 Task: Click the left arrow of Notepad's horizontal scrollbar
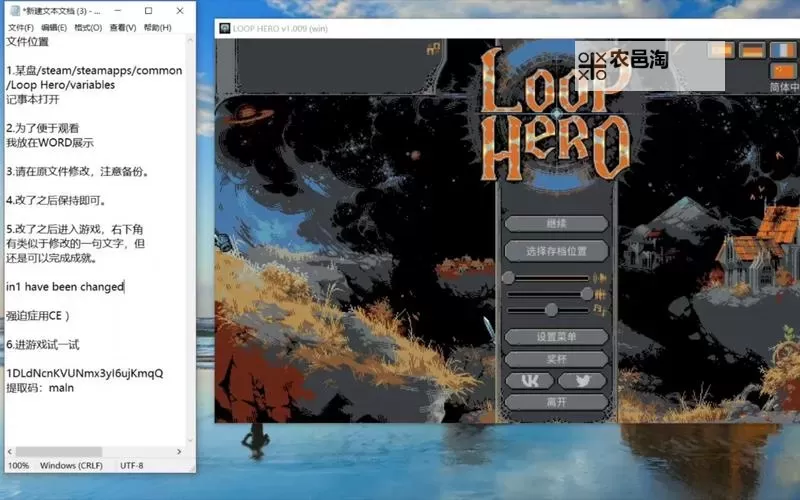click(10, 452)
